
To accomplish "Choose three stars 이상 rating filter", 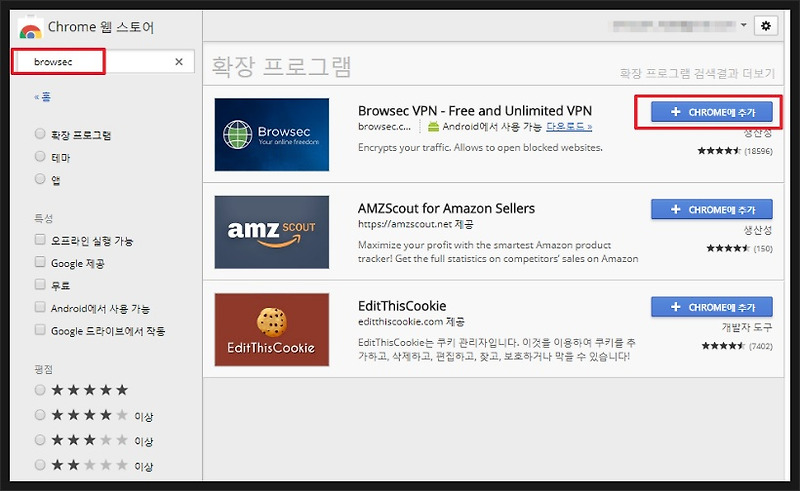I will [40, 440].
